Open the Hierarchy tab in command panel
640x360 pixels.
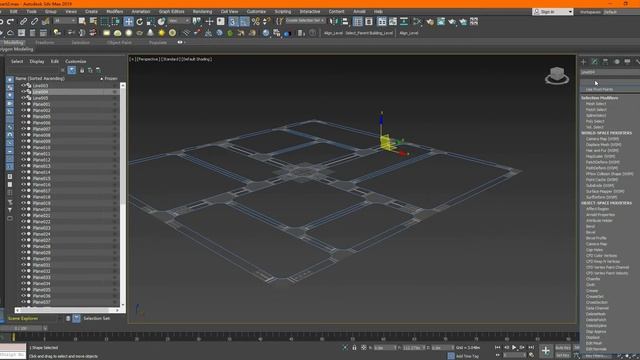click(606, 62)
